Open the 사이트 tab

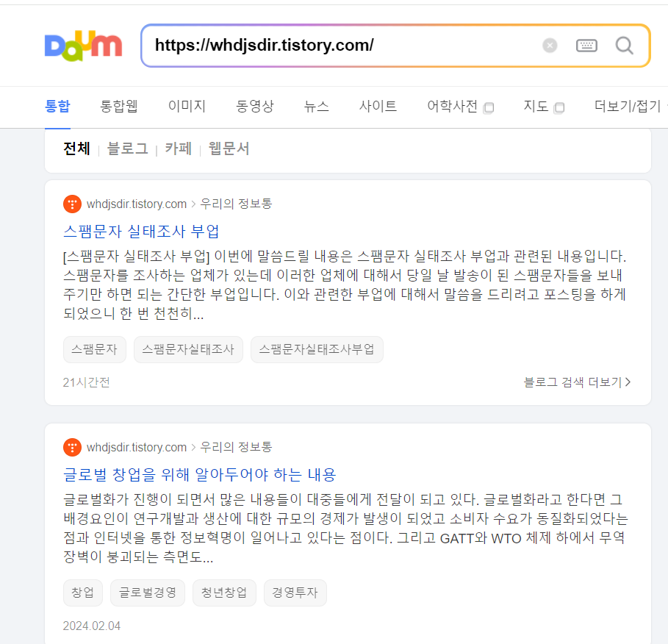(378, 106)
